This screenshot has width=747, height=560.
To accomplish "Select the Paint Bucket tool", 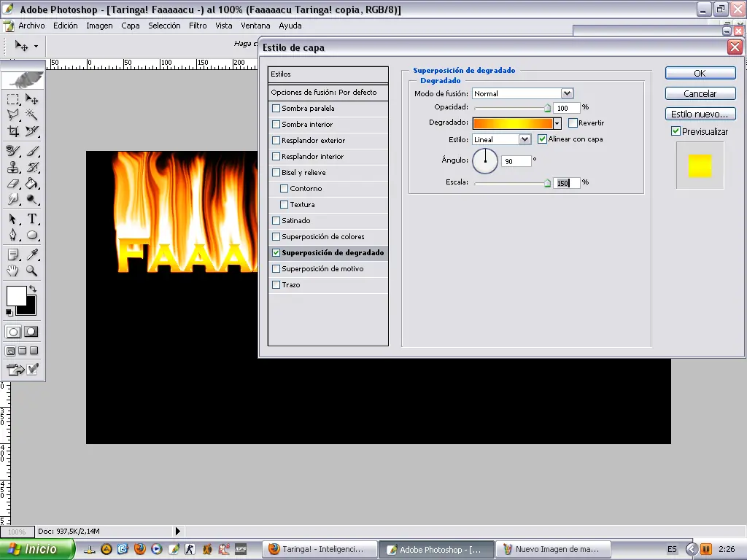I will click(32, 183).
